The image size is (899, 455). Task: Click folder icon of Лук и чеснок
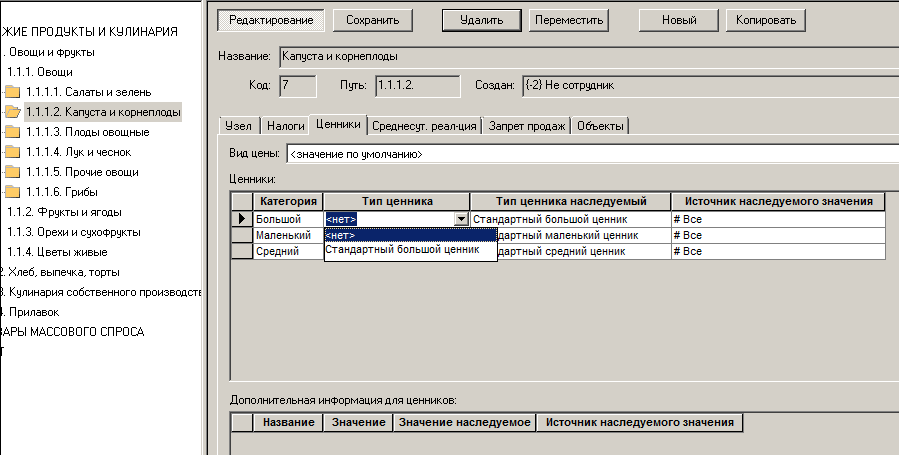[x=12, y=152]
